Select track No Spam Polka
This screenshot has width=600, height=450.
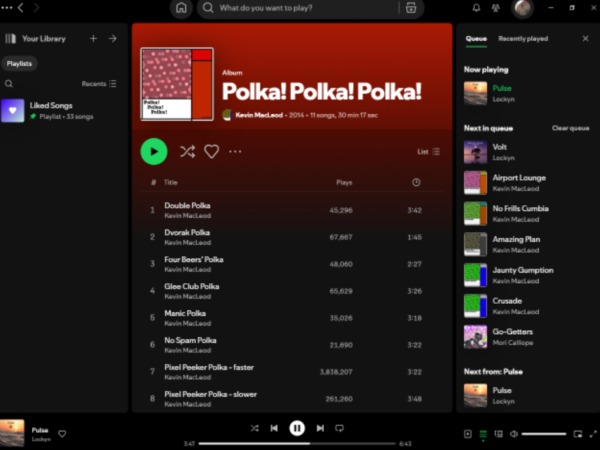(292, 345)
